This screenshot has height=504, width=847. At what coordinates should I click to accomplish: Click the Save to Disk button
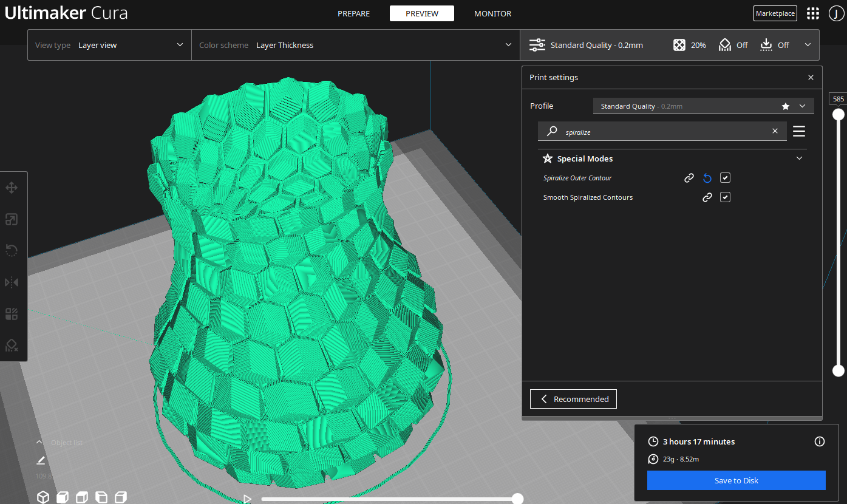tap(736, 480)
